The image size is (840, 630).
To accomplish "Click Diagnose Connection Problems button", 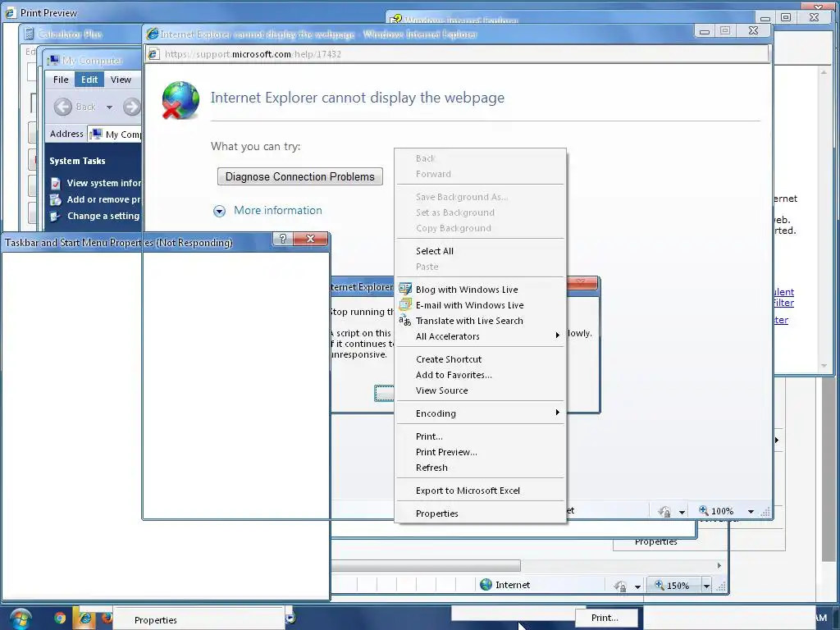I will [x=300, y=176].
